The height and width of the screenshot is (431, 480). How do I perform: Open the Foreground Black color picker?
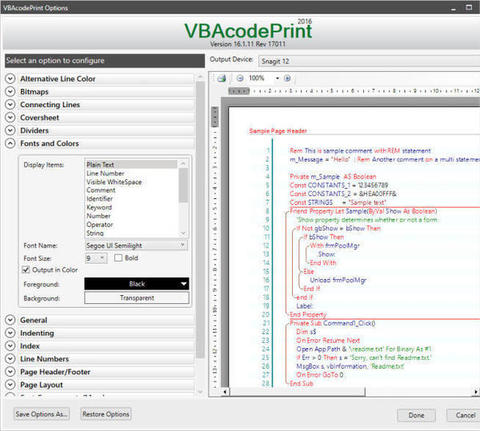pyautogui.click(x=137, y=284)
